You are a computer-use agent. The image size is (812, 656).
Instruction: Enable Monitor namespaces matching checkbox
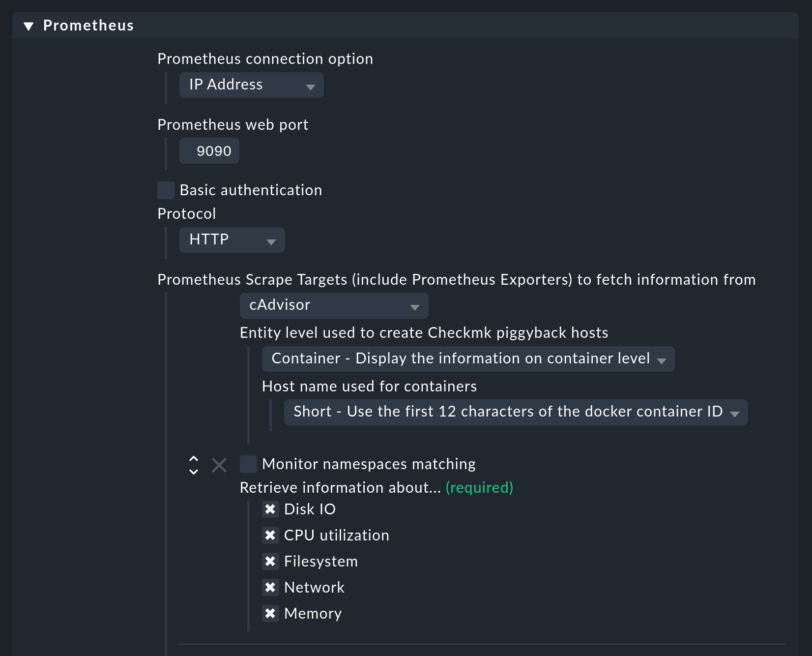[x=248, y=464]
